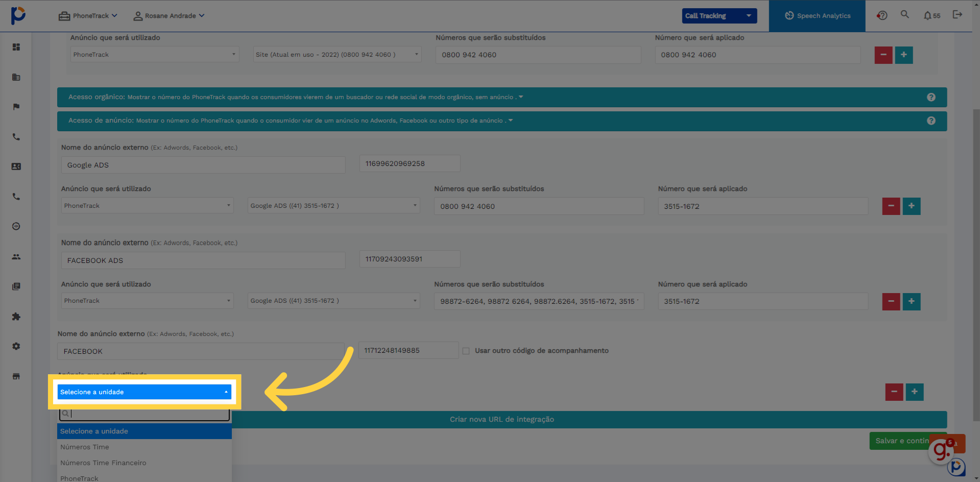980x482 pixels.
Task: Remove the FACEBOOK unit selection row
Action: pyautogui.click(x=894, y=392)
